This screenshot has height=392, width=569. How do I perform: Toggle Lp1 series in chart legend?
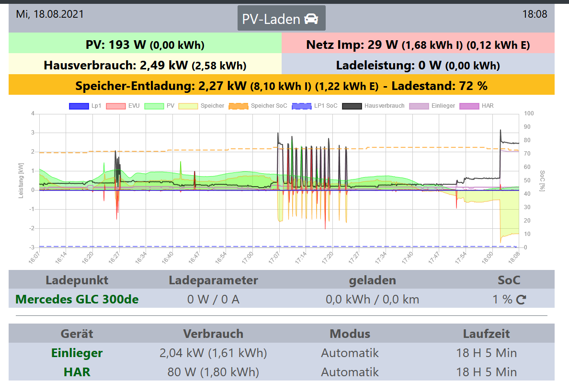coord(80,106)
